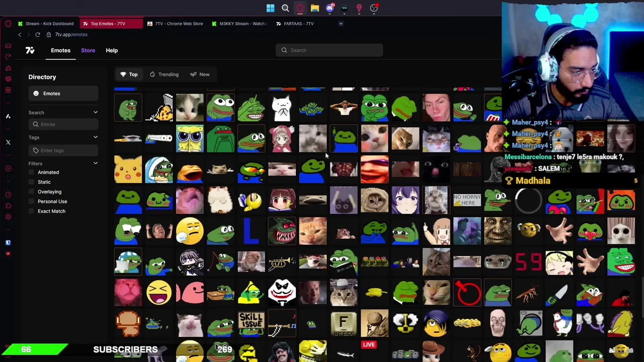The image size is (644, 362).
Task: Click the top Search input field
Action: (329, 50)
